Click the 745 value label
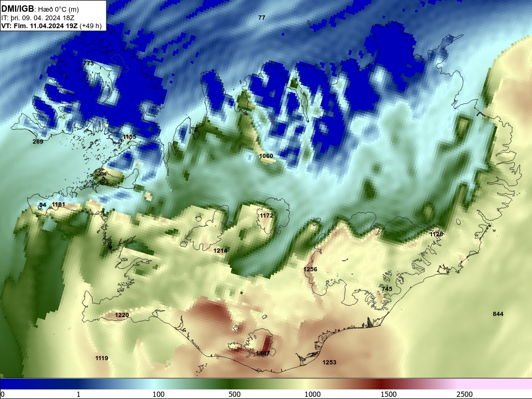 coord(387,289)
